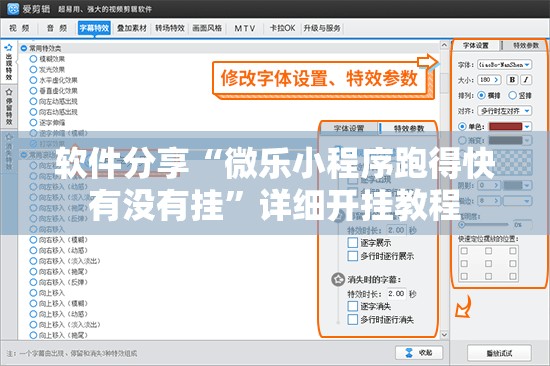Screen dimensions: 550x366
Task: Choose 单色 color mode radio
Action: (x=462, y=126)
